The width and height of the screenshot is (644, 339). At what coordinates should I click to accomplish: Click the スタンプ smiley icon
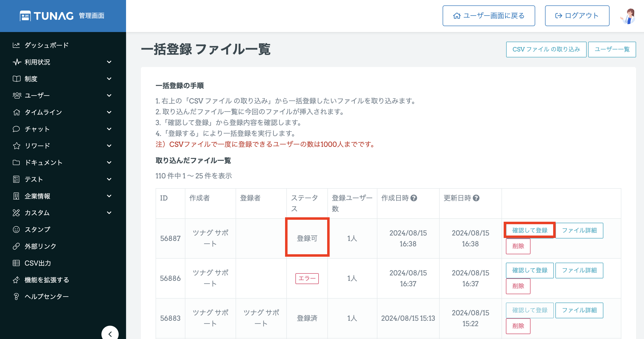point(16,229)
